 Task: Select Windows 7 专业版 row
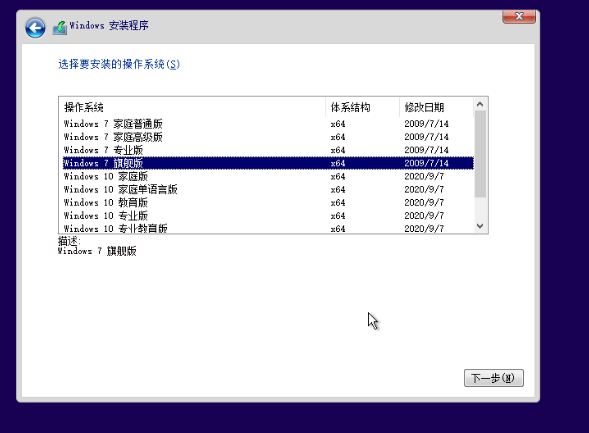tap(268, 150)
